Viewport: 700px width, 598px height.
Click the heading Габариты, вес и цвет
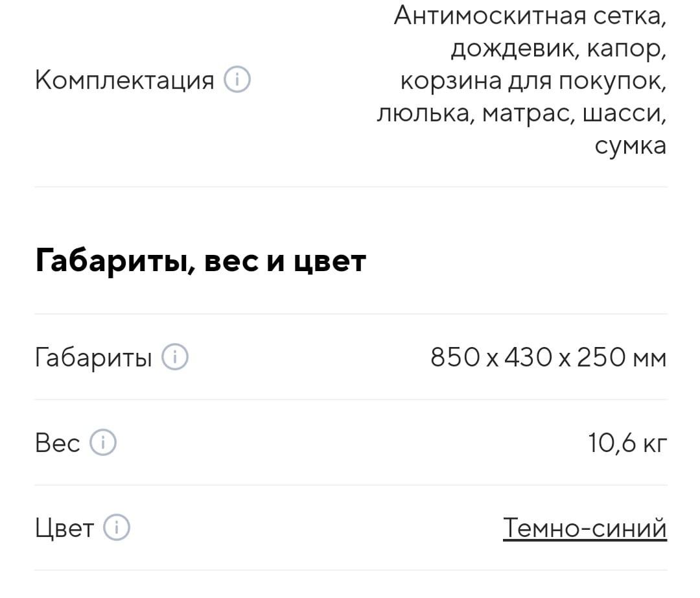coord(200,261)
